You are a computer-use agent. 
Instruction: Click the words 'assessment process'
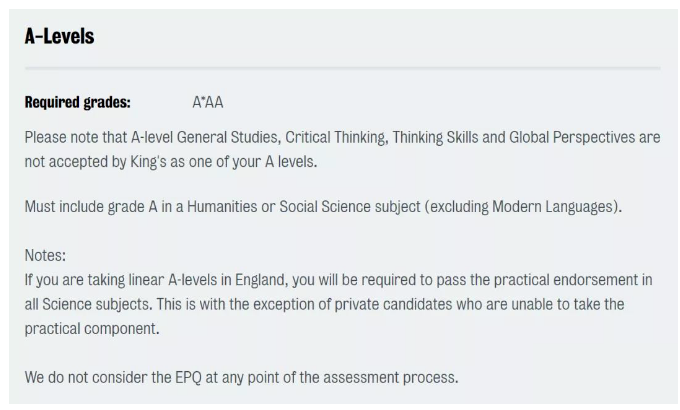pyautogui.click(x=390, y=377)
